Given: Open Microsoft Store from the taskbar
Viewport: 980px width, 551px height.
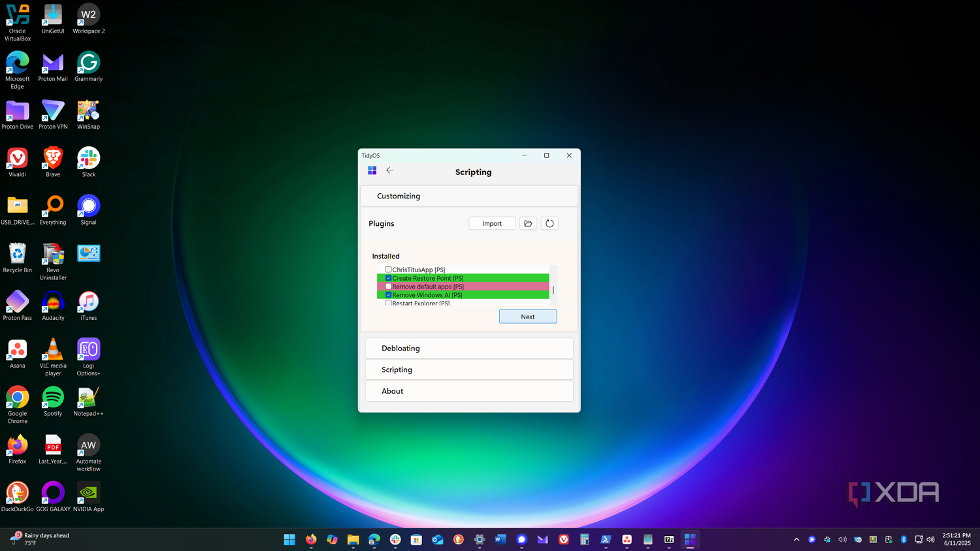Looking at the screenshot, I should click(416, 539).
